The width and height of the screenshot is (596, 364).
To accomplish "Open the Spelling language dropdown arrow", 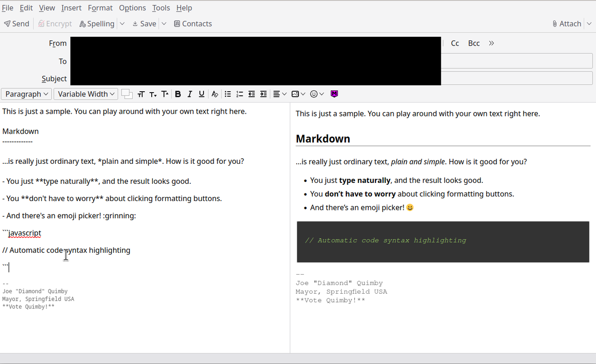I will pyautogui.click(x=122, y=24).
